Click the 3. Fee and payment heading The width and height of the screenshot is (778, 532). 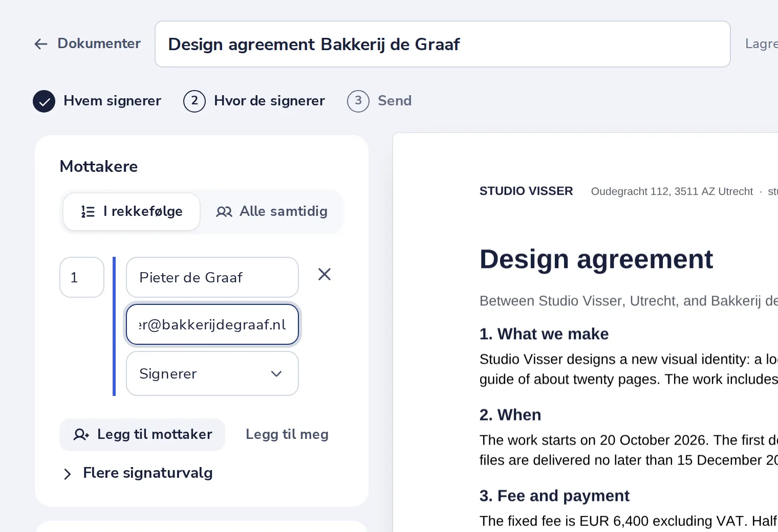(x=554, y=496)
